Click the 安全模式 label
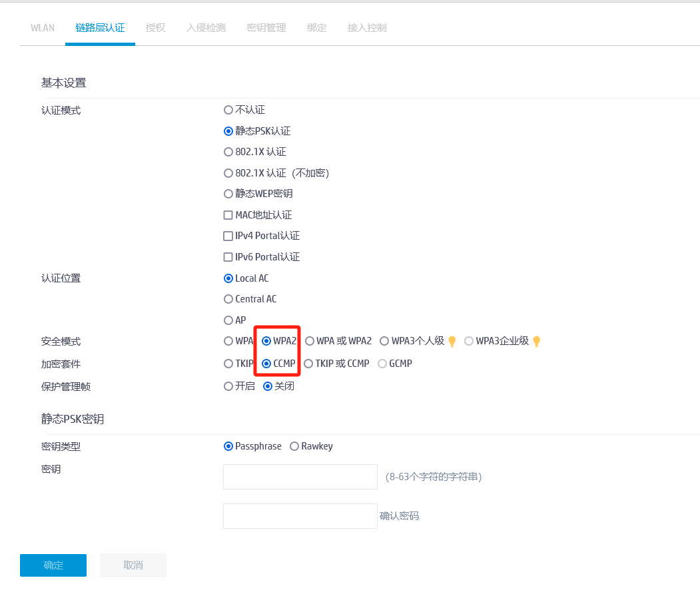This screenshot has width=700, height=614. [61, 342]
